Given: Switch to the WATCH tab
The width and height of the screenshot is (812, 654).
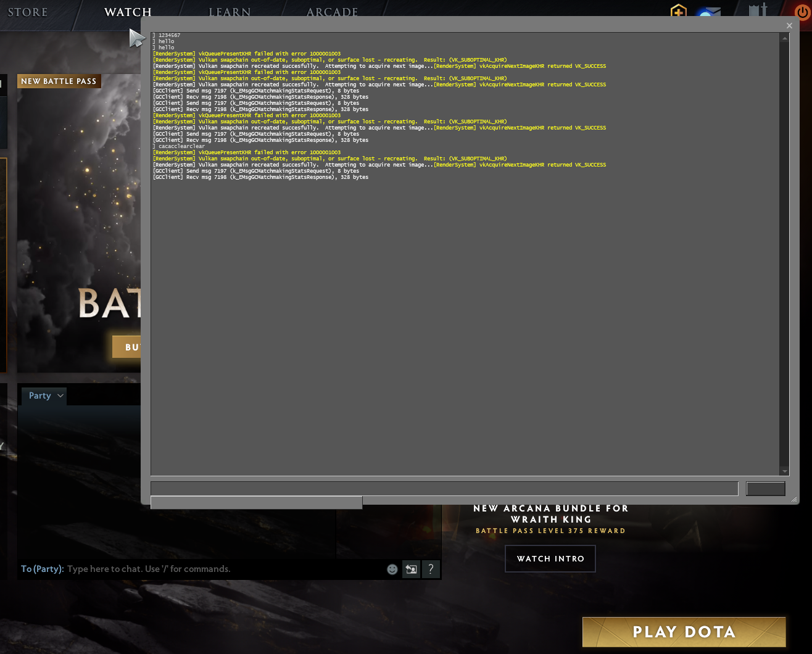Looking at the screenshot, I should pos(128,12).
